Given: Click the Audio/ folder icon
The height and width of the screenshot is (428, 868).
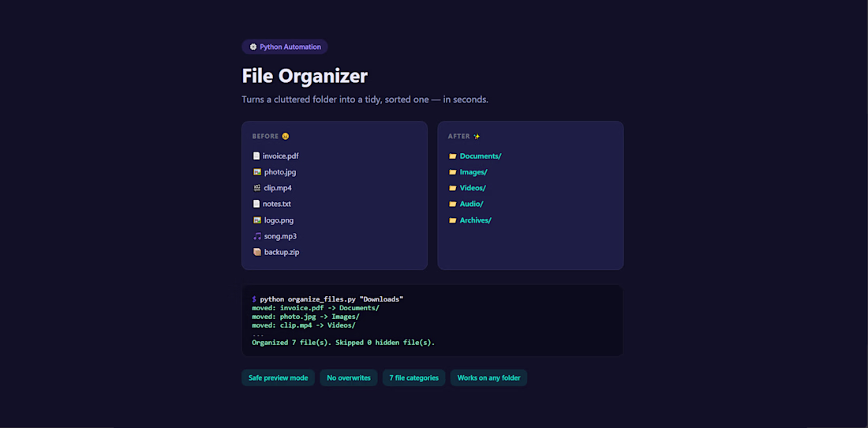Looking at the screenshot, I should tap(453, 204).
